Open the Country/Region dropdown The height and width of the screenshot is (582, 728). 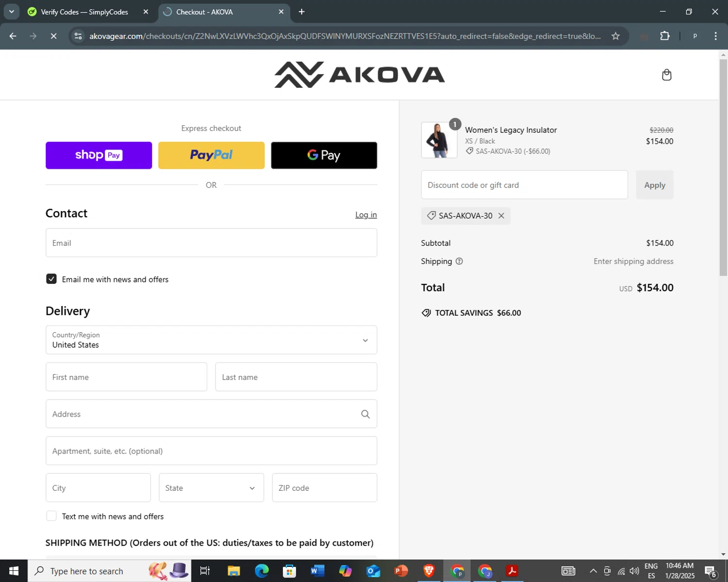(x=211, y=340)
